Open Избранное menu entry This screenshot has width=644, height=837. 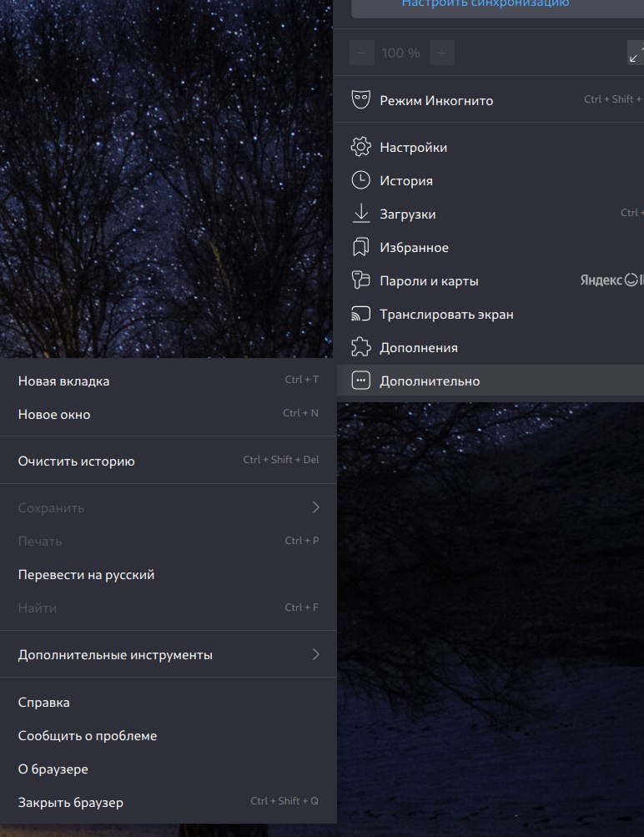(x=491, y=247)
